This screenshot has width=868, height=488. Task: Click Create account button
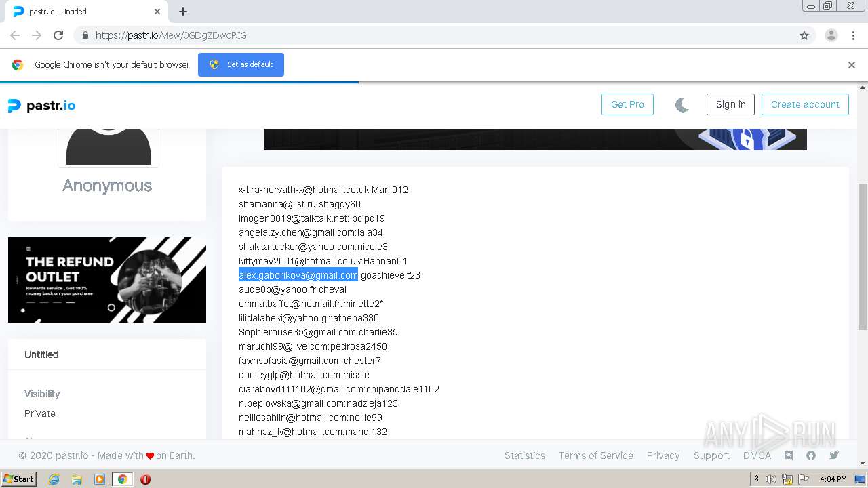coord(805,104)
